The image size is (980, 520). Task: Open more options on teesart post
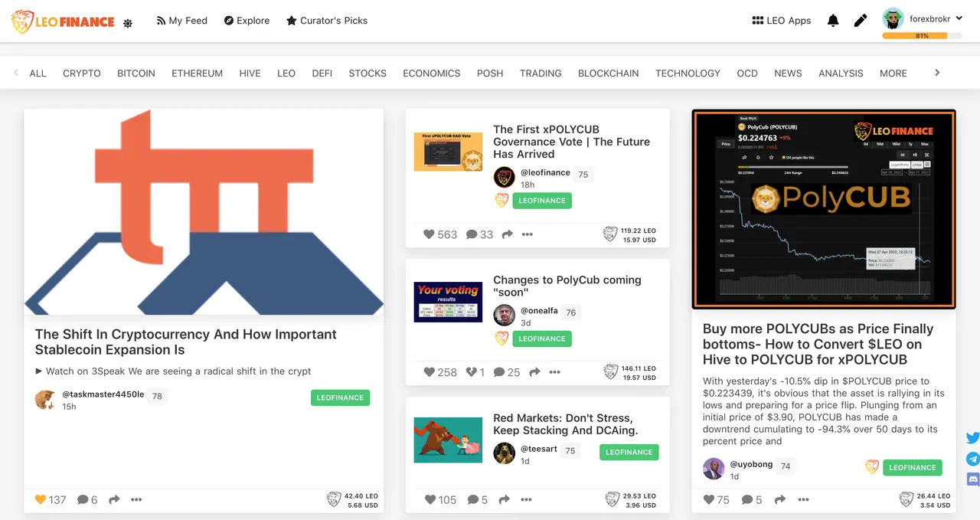(526, 499)
